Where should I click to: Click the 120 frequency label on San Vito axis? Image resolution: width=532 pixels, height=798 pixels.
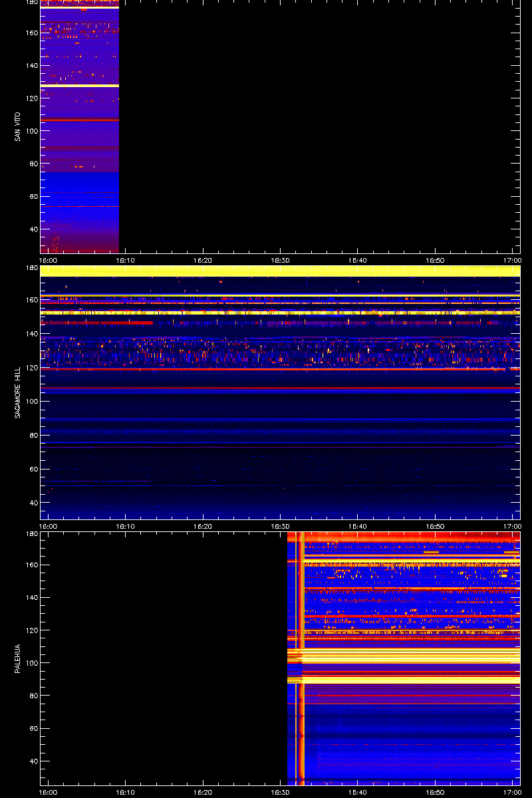point(32,98)
